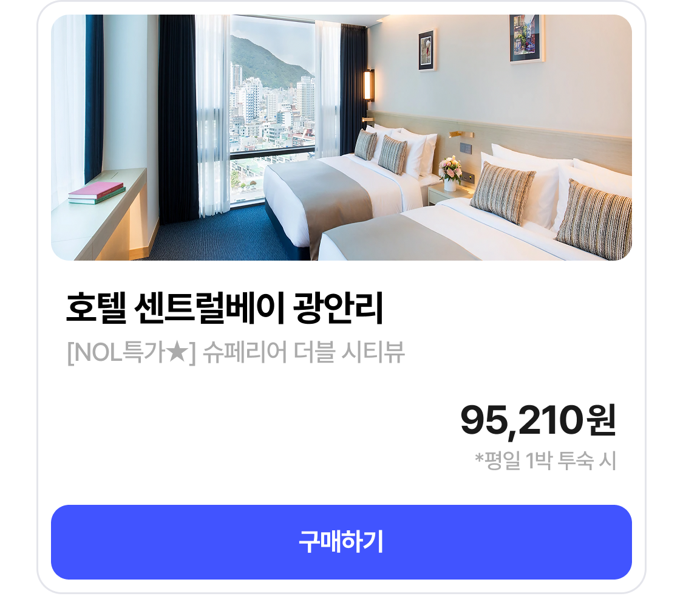Click the 구매하기 purchase button

pyautogui.click(x=341, y=542)
